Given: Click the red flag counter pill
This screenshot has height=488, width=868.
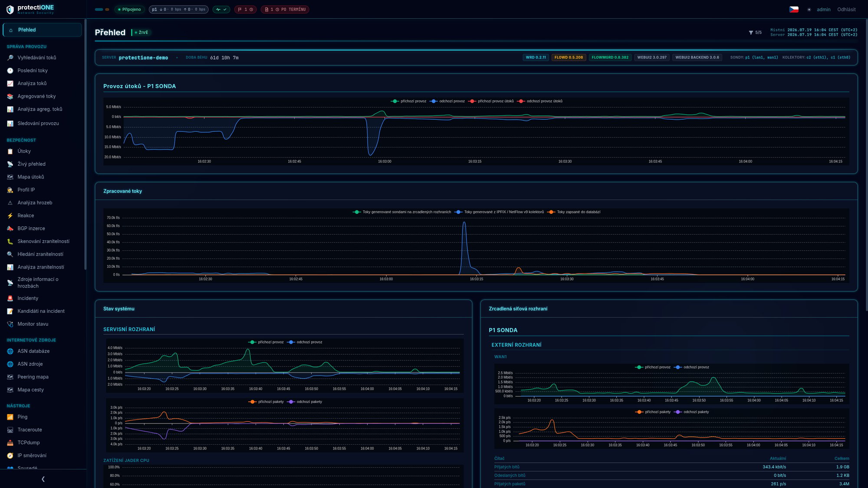Looking at the screenshot, I should pyautogui.click(x=245, y=10).
